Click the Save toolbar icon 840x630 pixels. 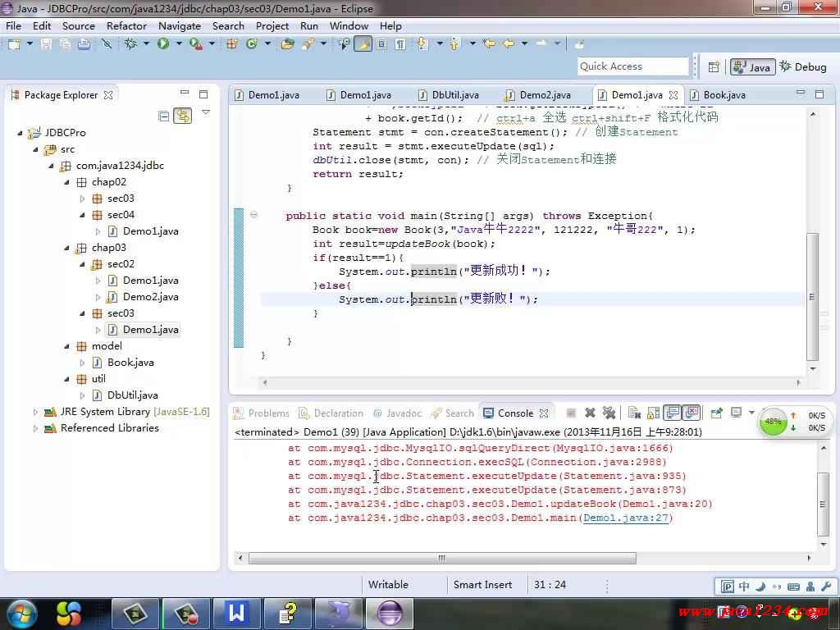point(47,44)
